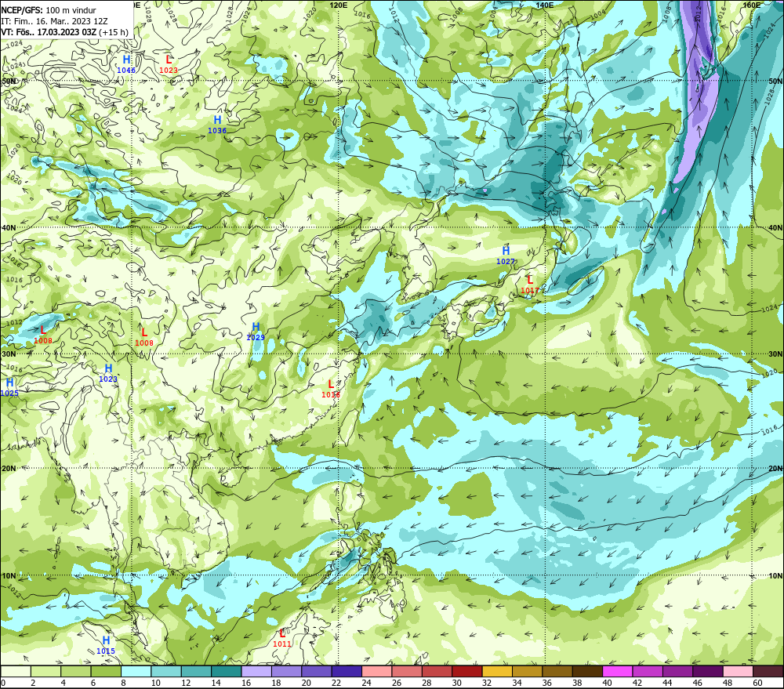This screenshot has height=689, width=784.
Task: Click the dark teal 14–16 legend swatch
Action: (227, 671)
